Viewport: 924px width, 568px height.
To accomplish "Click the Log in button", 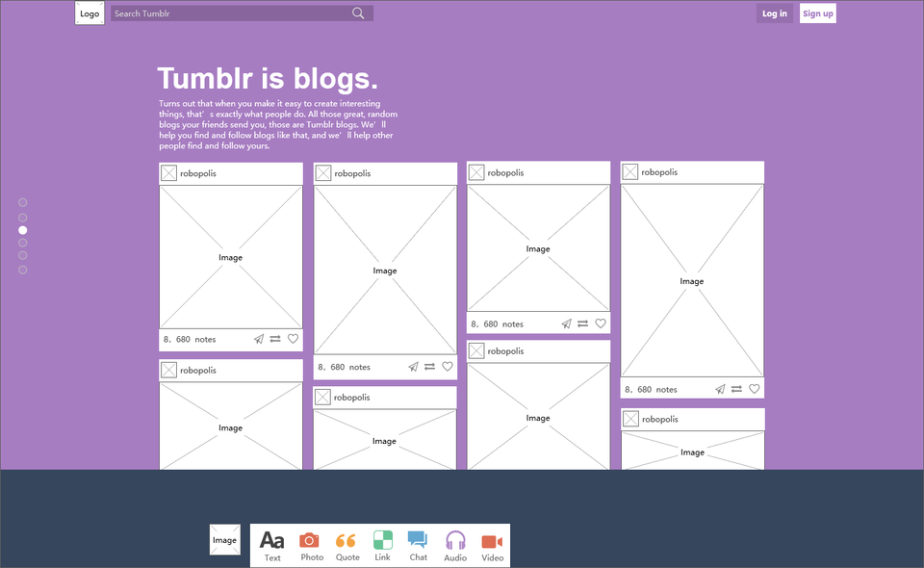I will 774,13.
